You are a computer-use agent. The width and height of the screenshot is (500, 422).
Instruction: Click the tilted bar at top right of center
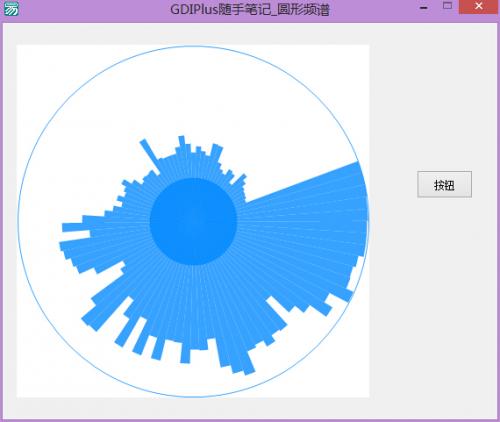pos(217,152)
